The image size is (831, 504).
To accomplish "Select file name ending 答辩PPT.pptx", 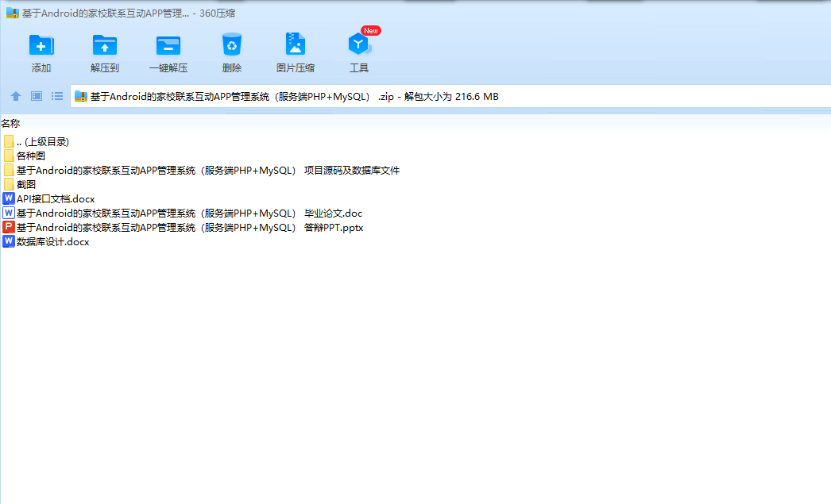I will 190,228.
